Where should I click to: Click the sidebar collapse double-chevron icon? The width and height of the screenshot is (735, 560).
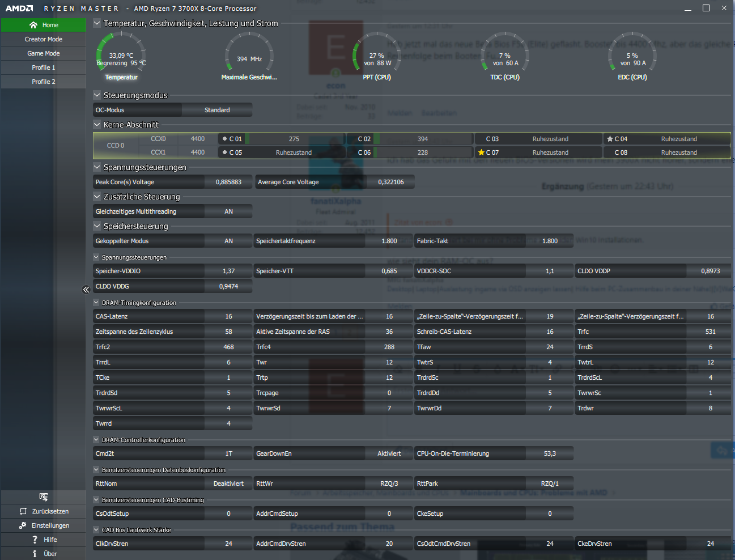pos(86,290)
